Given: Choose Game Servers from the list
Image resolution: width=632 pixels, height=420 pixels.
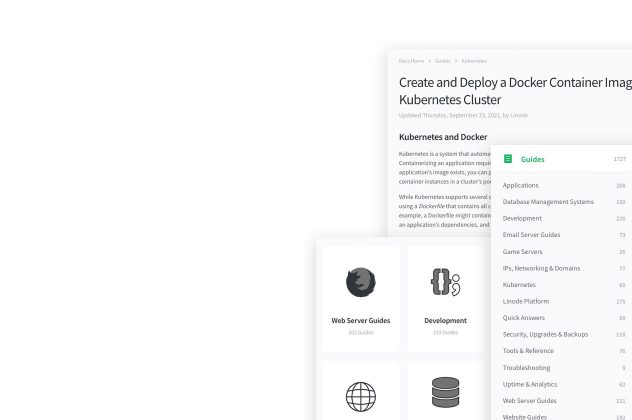Looking at the screenshot, I should coord(524,252).
